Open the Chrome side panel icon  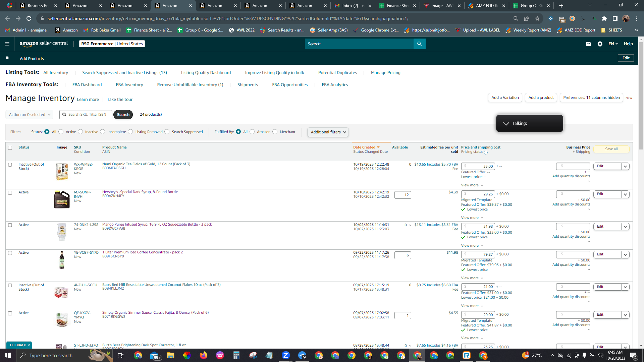tap(615, 18)
